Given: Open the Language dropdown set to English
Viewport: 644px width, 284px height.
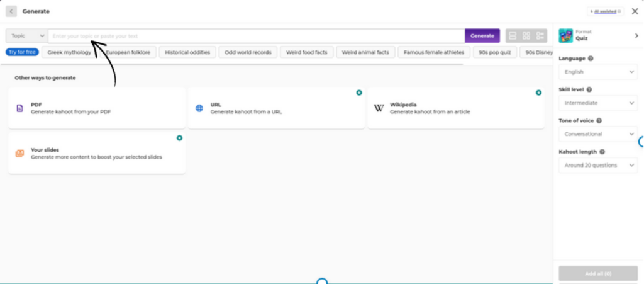Looking at the screenshot, I should pos(597,72).
